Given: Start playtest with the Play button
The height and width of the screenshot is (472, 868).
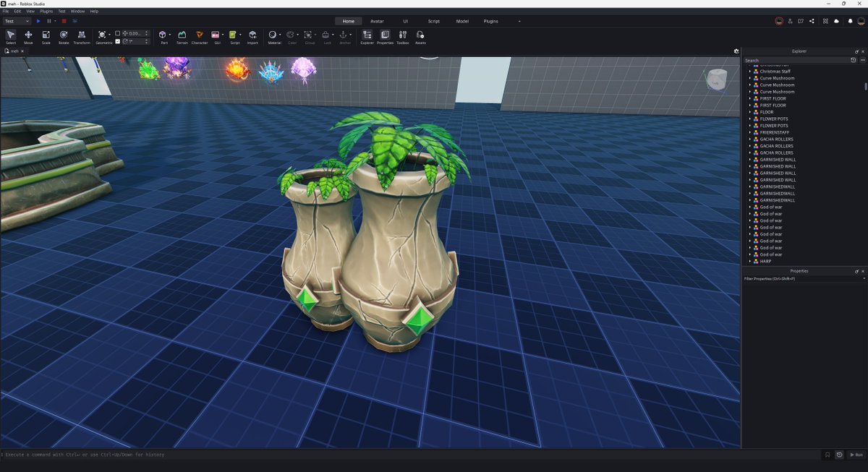Looking at the screenshot, I should point(38,21).
